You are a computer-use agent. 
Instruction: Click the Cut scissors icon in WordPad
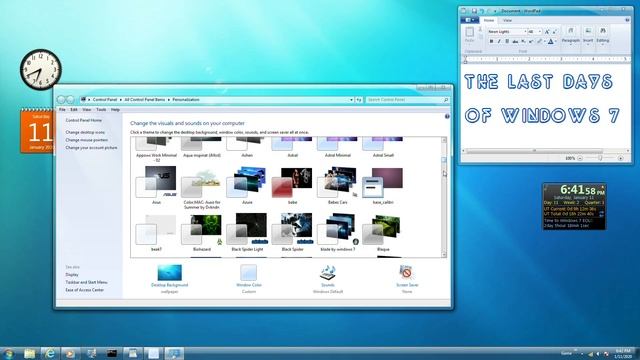[480, 30]
